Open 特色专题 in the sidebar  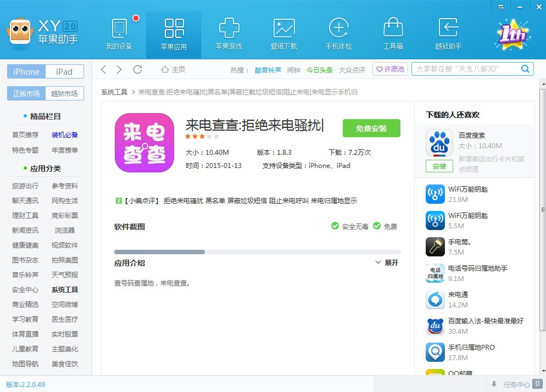(25, 150)
